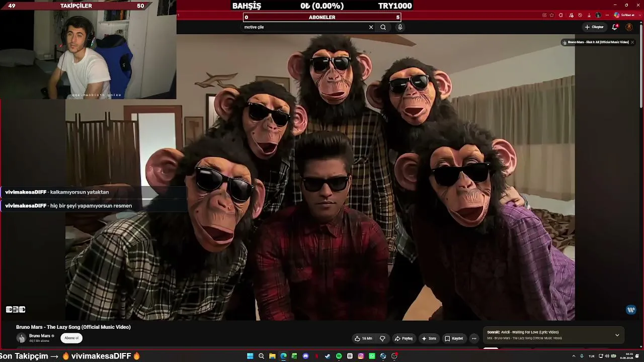Save the video with the Kaydet button
Viewport: 644px width, 362px height.
[454, 338]
